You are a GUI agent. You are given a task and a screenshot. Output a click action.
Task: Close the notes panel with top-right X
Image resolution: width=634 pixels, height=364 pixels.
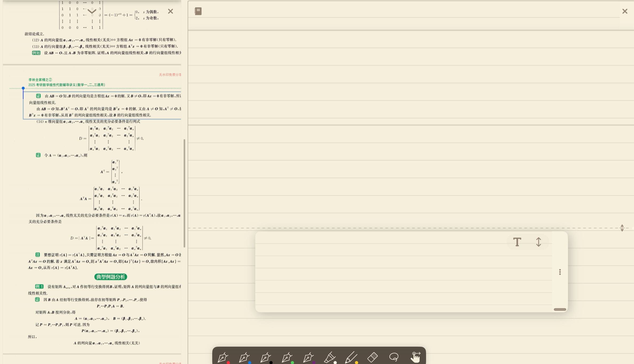coord(625,11)
